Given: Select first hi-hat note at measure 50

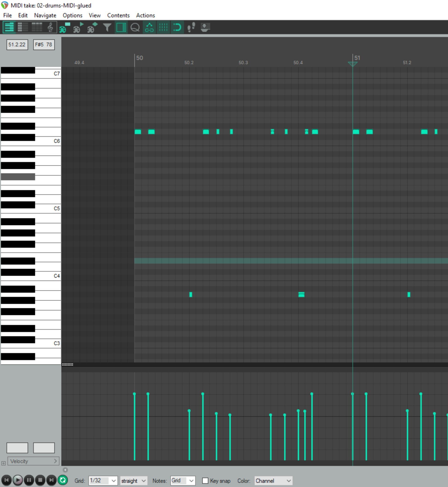Looking at the screenshot, I should (138, 132).
